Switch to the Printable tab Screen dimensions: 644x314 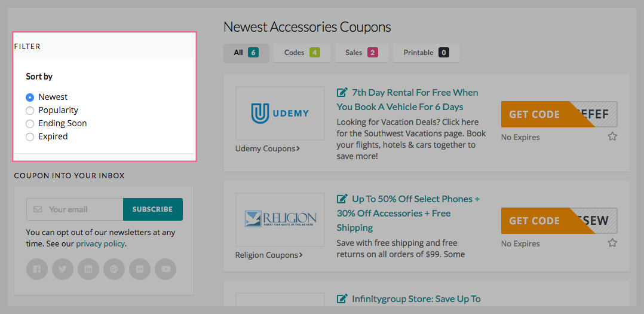tap(427, 53)
